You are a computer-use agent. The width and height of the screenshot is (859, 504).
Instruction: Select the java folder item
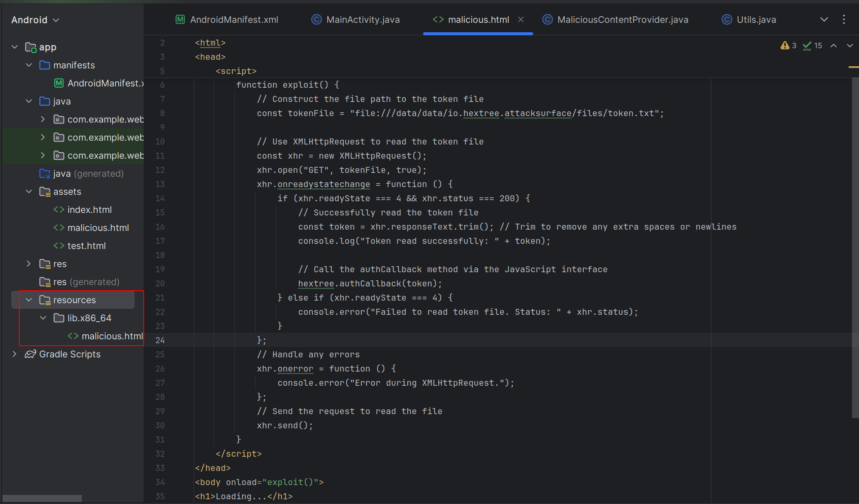coord(55,101)
